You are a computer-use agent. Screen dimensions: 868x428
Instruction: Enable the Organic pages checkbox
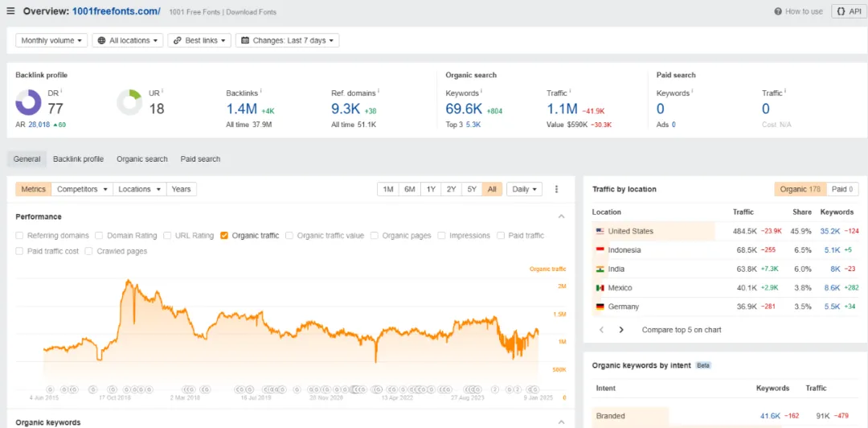(x=375, y=236)
